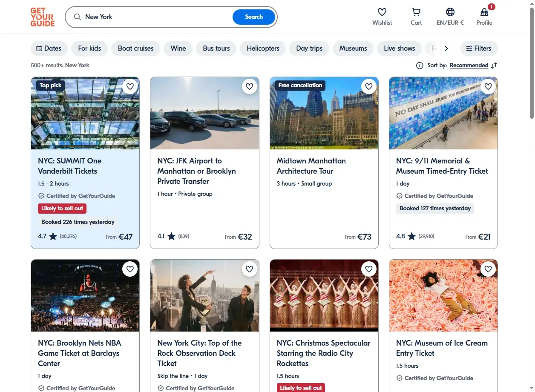Viewport: 535px width, 392px height.
Task: Add JFK Airport Private Transfer to wishlist
Action: pyautogui.click(x=250, y=86)
